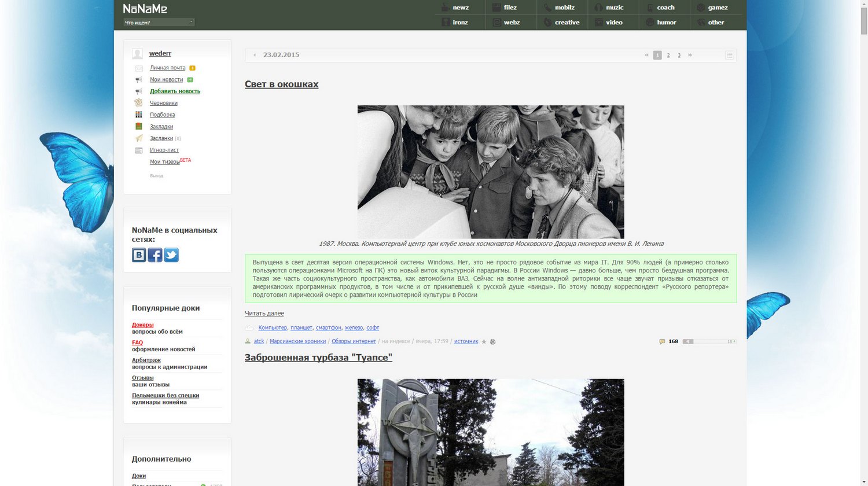Open the Добавить новость link
Image resolution: width=868 pixels, height=486 pixels.
point(175,91)
